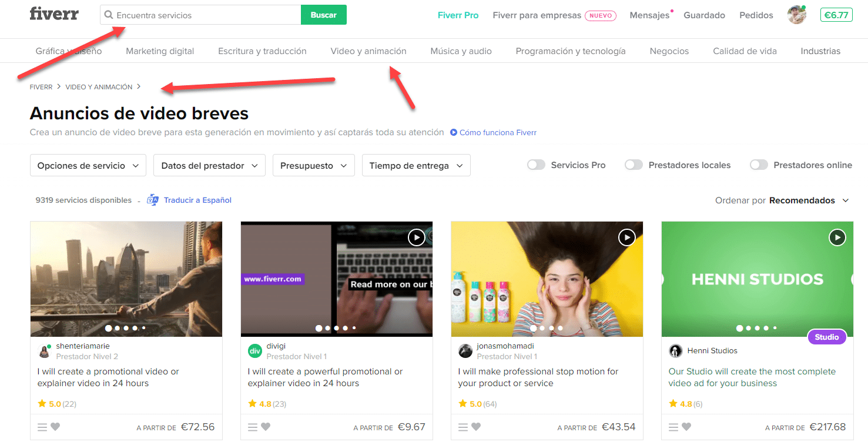Click VIDEO Y ANIMACIÓN breadcrumb link
The height and width of the screenshot is (442, 868).
click(99, 87)
